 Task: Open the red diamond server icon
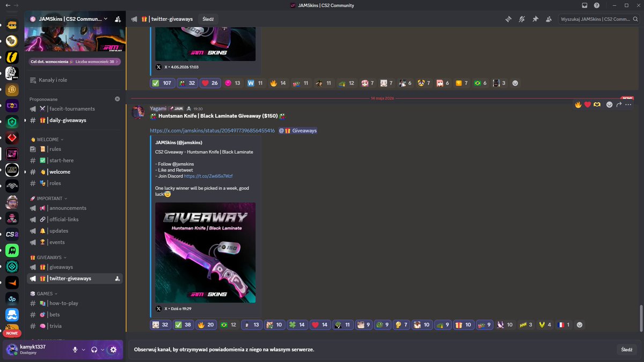click(x=12, y=137)
